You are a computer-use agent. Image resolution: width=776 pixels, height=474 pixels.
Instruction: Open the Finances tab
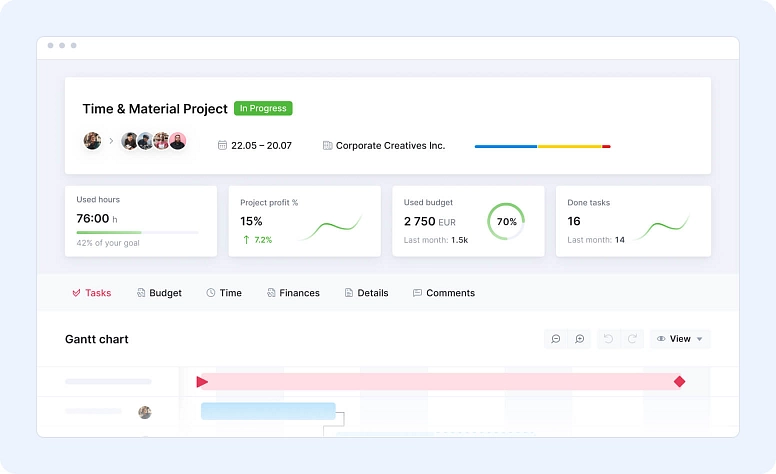point(293,293)
